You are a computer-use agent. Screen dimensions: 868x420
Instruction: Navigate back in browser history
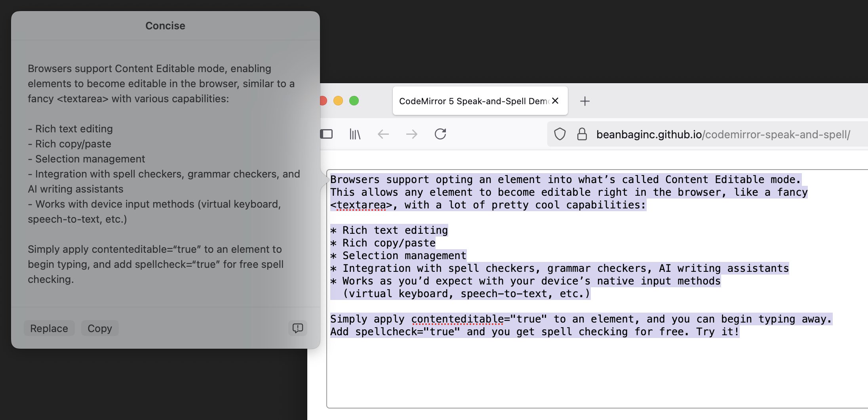pyautogui.click(x=383, y=134)
